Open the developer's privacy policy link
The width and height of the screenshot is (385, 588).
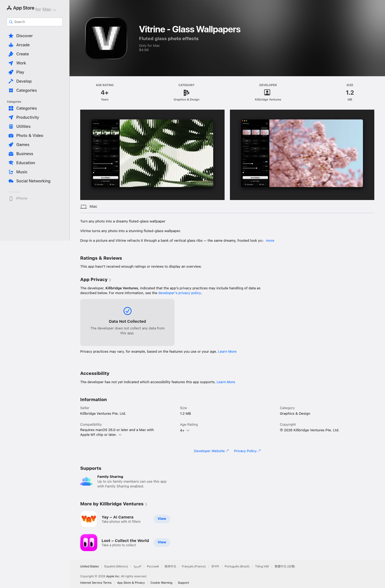pyautogui.click(x=179, y=293)
